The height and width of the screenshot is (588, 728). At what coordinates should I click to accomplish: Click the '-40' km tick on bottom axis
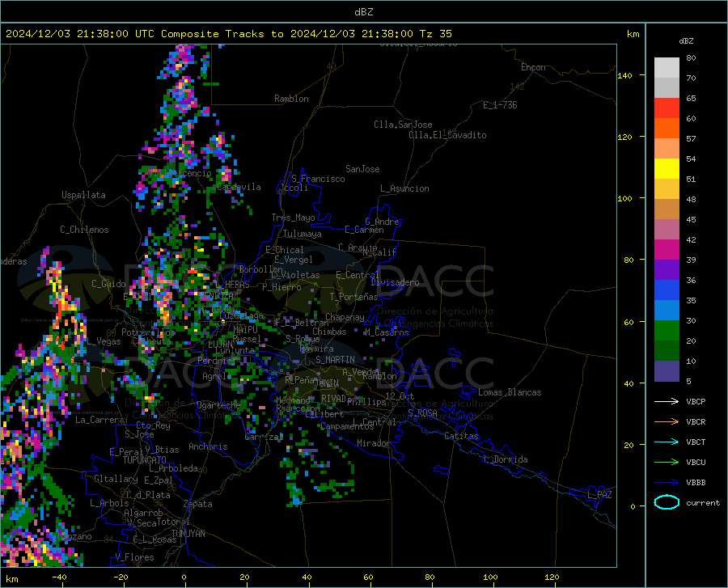pyautogui.click(x=59, y=577)
